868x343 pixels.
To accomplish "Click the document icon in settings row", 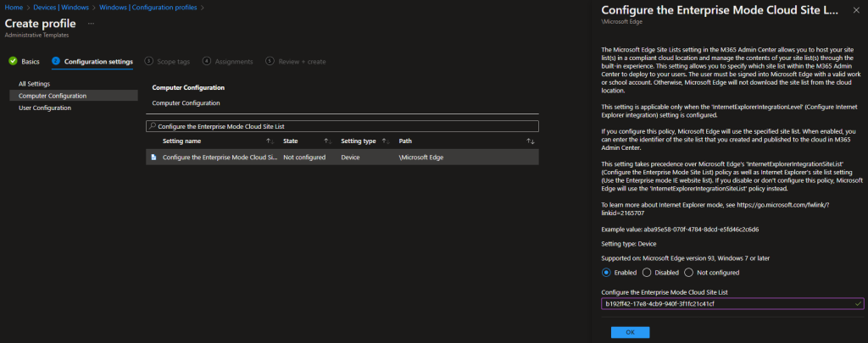I will click(153, 158).
